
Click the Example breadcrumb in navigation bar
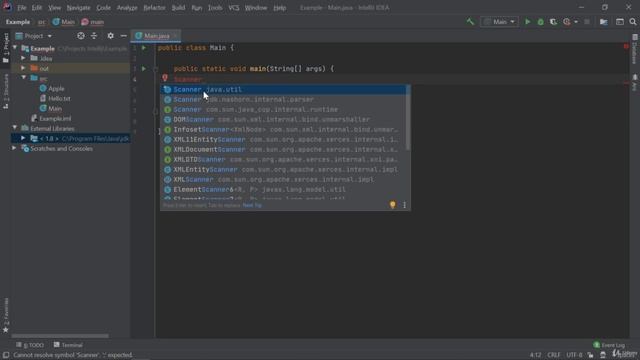[18, 22]
